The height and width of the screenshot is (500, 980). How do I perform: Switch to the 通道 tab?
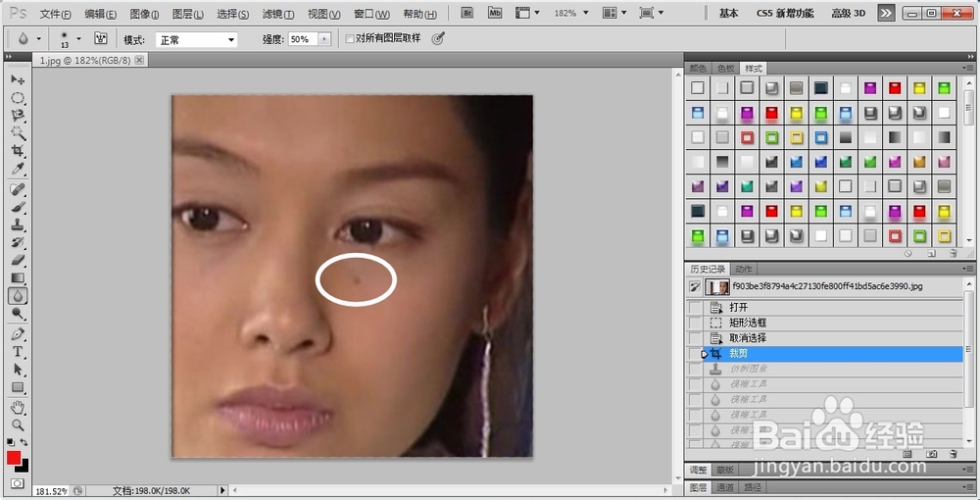click(724, 487)
